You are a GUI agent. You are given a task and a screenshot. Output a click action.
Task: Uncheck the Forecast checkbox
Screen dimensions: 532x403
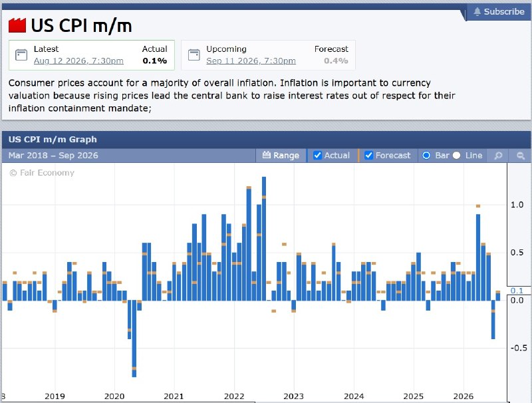coord(368,156)
